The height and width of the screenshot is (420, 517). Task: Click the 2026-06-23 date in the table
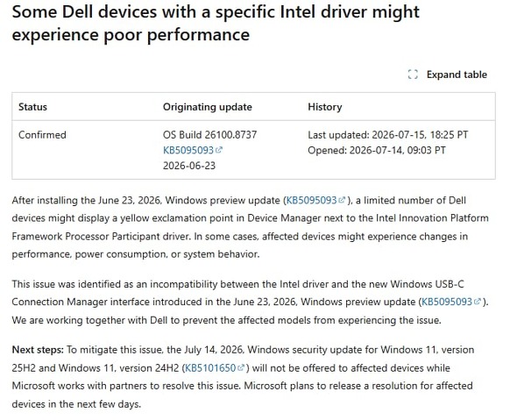tap(189, 166)
